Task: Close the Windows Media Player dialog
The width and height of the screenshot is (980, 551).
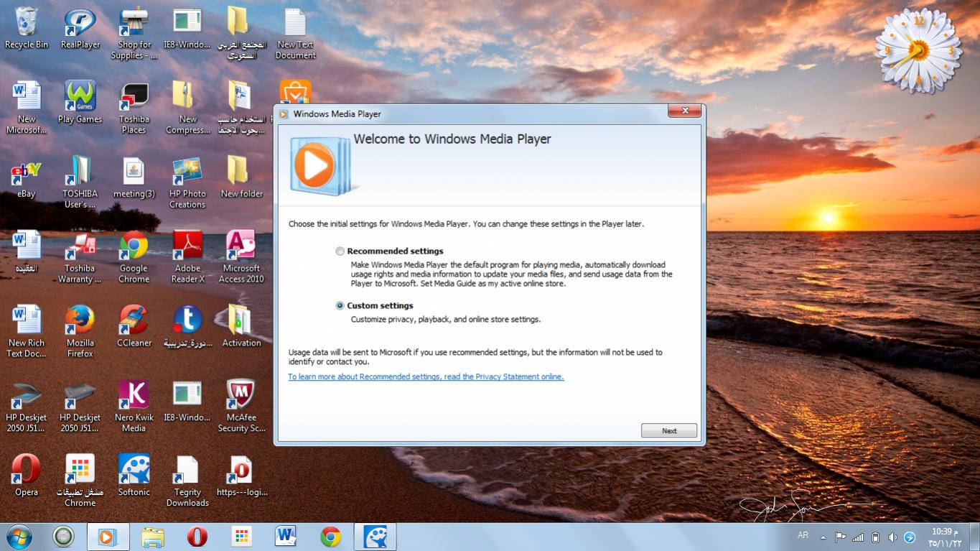Action: point(684,111)
